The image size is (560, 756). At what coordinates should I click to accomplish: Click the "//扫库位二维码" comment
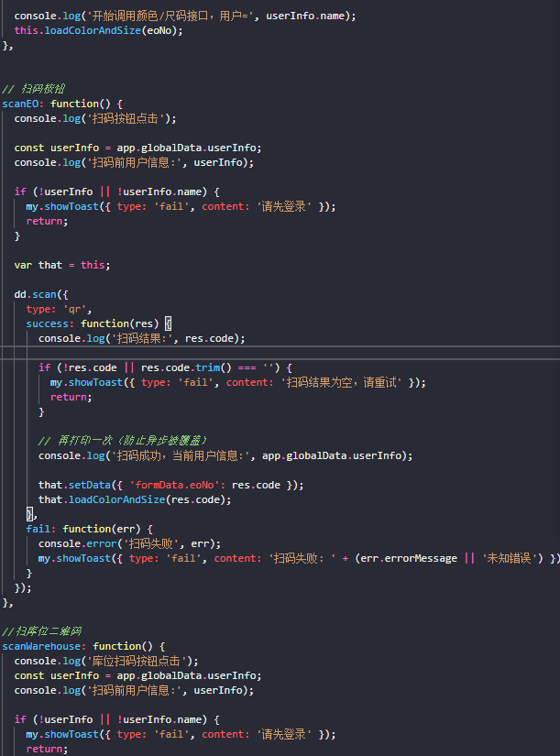tap(42, 631)
